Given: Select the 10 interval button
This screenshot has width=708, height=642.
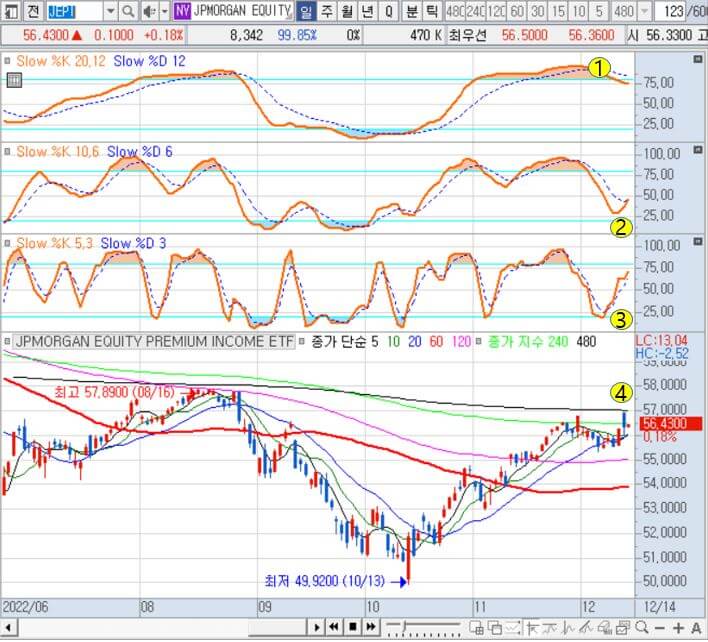Looking at the screenshot, I should tap(579, 11).
